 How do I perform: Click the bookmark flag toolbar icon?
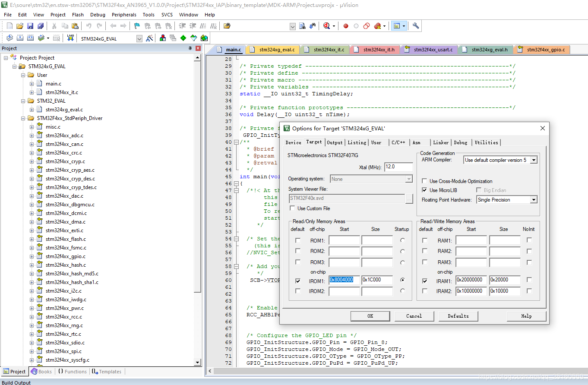click(137, 26)
